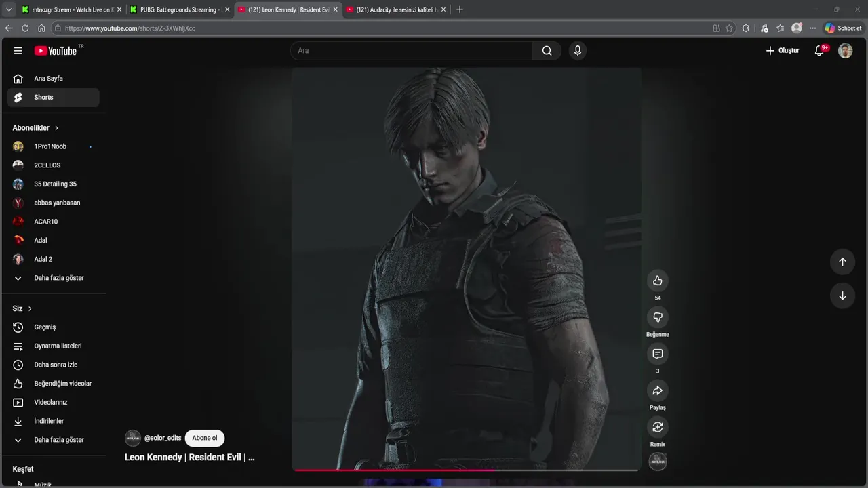Open the notifications bell

(x=819, y=51)
